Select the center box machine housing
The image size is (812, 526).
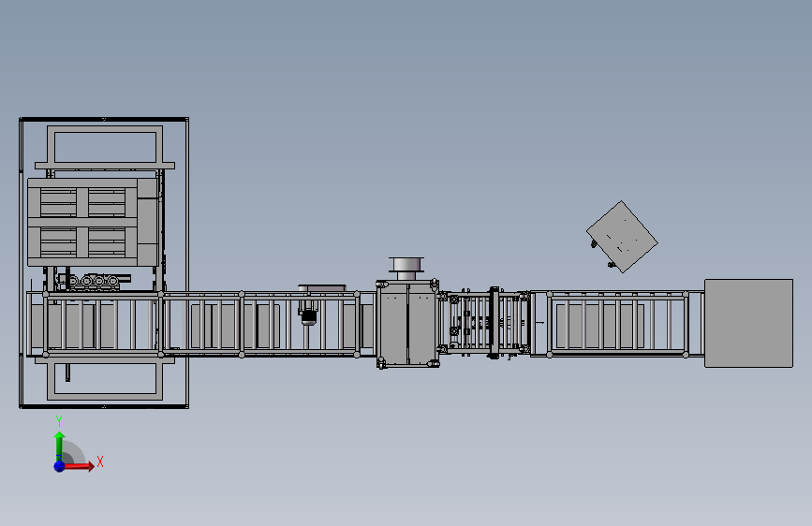click(407, 324)
